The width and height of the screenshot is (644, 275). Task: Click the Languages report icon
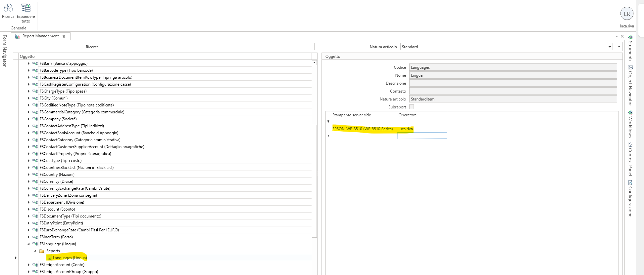coord(49,258)
